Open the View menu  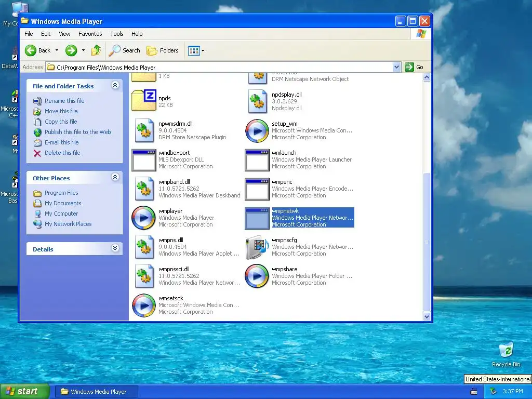(x=64, y=34)
